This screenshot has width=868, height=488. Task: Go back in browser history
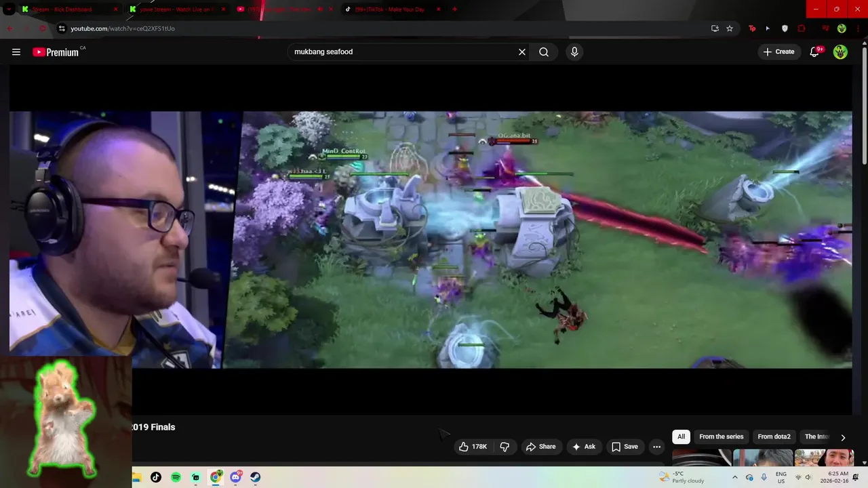click(9, 28)
